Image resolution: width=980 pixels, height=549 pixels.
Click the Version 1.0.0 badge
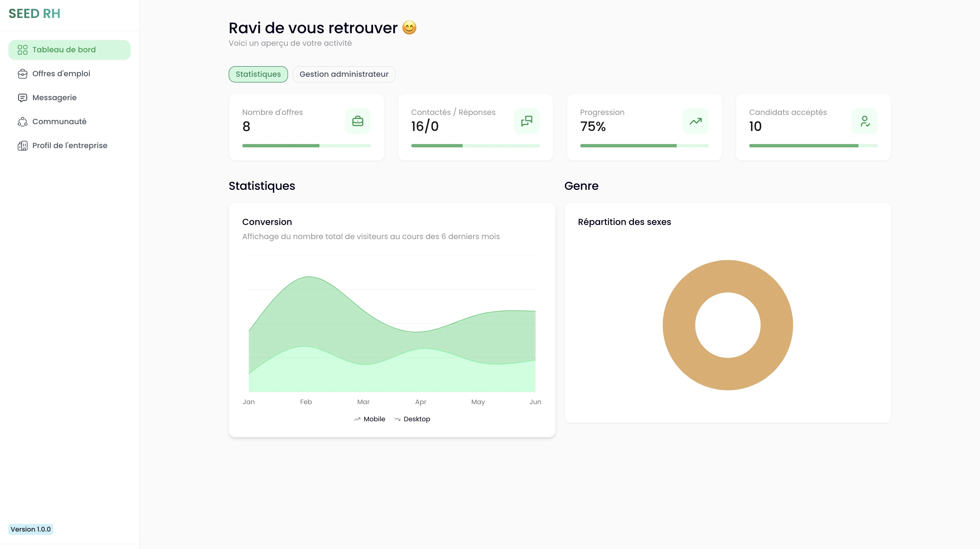pos(31,529)
